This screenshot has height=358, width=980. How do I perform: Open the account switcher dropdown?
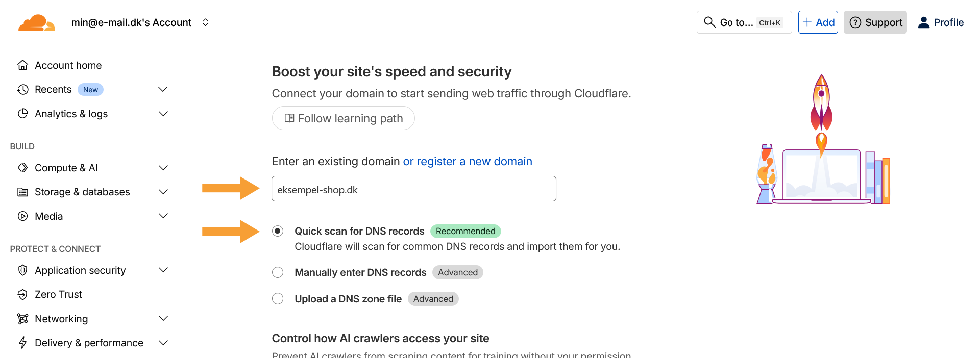pyautogui.click(x=206, y=22)
